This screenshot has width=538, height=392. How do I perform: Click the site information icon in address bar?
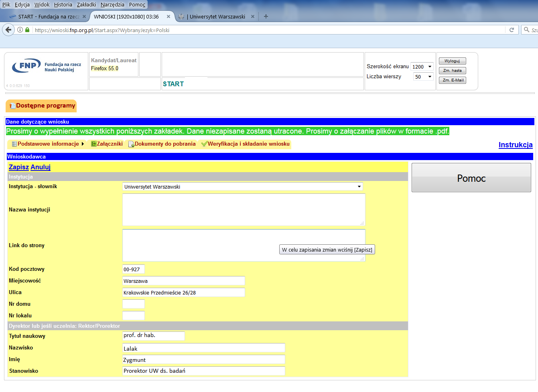[x=20, y=30]
